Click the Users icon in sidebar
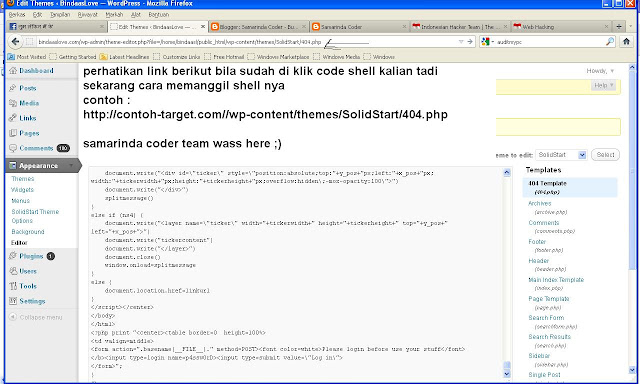The image size is (640, 384). (13, 271)
